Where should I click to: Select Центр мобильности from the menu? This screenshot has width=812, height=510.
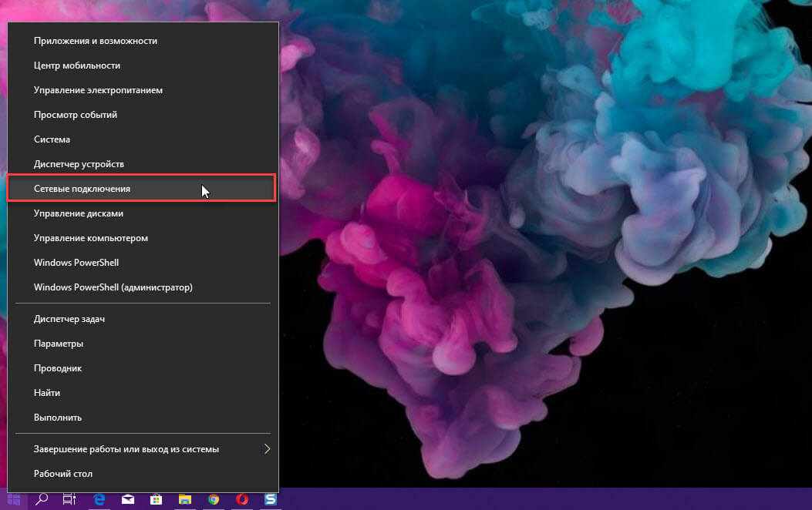point(143,65)
